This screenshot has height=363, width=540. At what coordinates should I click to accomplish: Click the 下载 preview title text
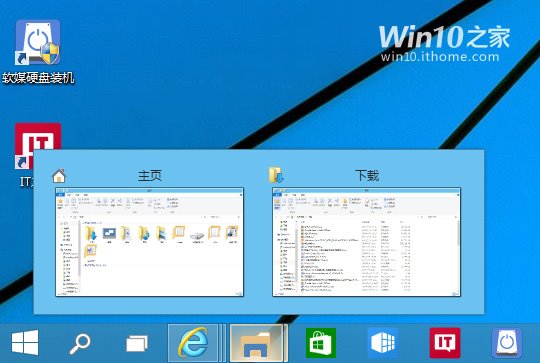pyautogui.click(x=367, y=176)
